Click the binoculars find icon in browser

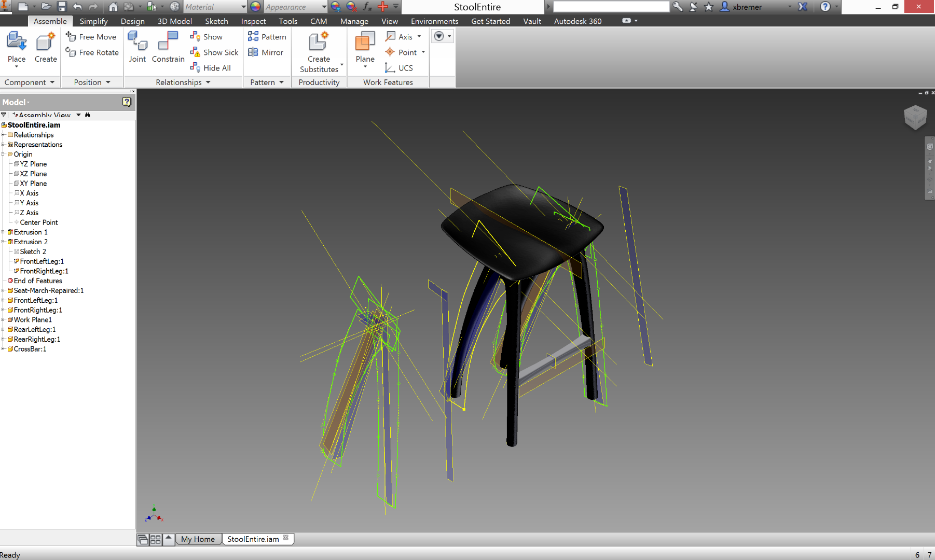point(88,115)
